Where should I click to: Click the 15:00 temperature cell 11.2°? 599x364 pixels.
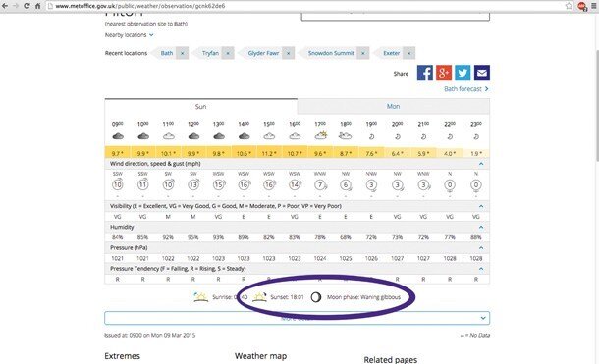click(269, 153)
